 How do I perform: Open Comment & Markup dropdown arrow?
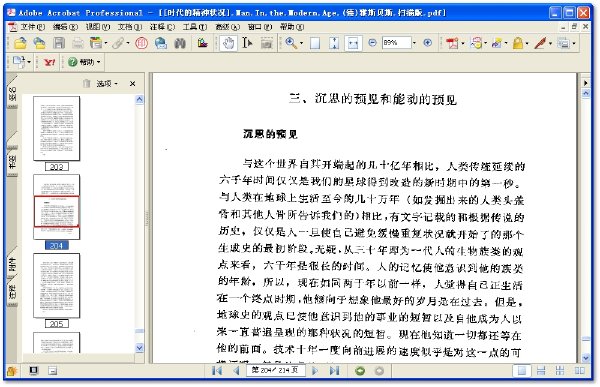click(486, 43)
